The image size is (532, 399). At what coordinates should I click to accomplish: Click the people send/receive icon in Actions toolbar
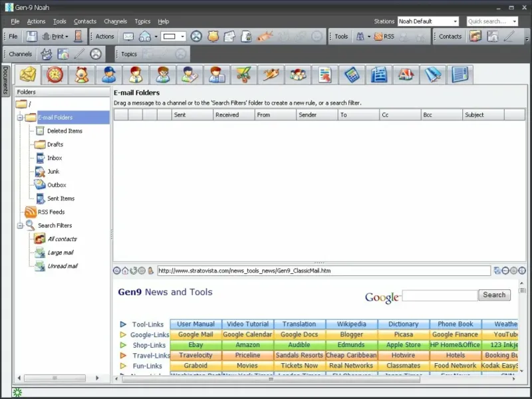145,37
